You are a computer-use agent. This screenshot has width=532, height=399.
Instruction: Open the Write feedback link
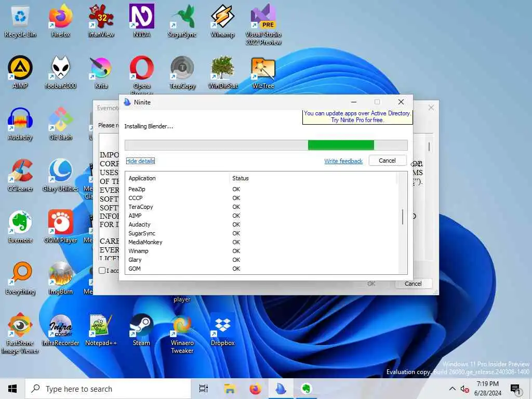click(343, 161)
